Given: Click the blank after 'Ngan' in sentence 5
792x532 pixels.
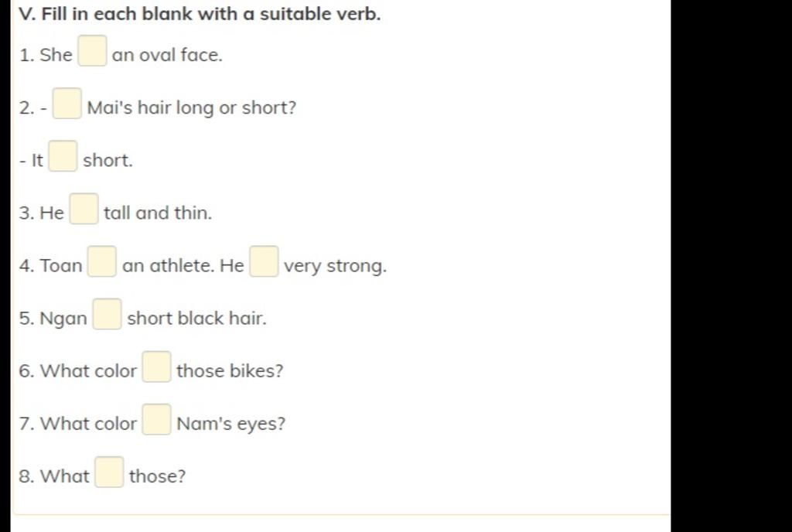Looking at the screenshot, I should point(107,314).
